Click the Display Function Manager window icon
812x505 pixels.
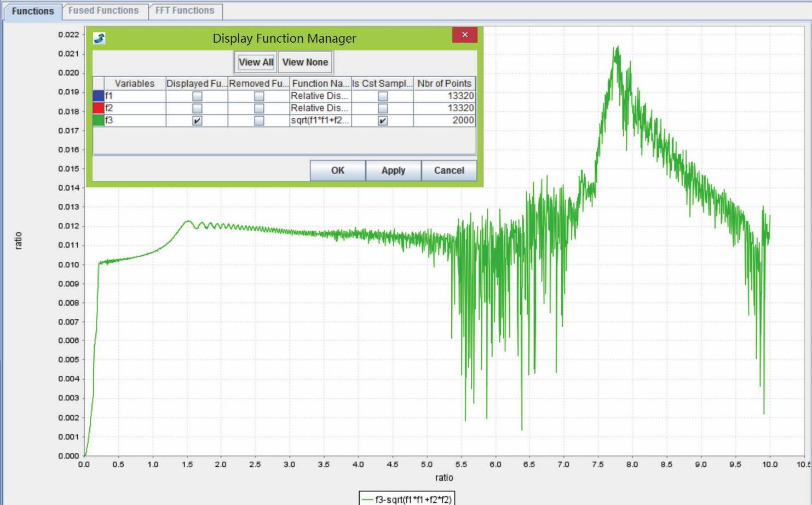click(x=99, y=38)
